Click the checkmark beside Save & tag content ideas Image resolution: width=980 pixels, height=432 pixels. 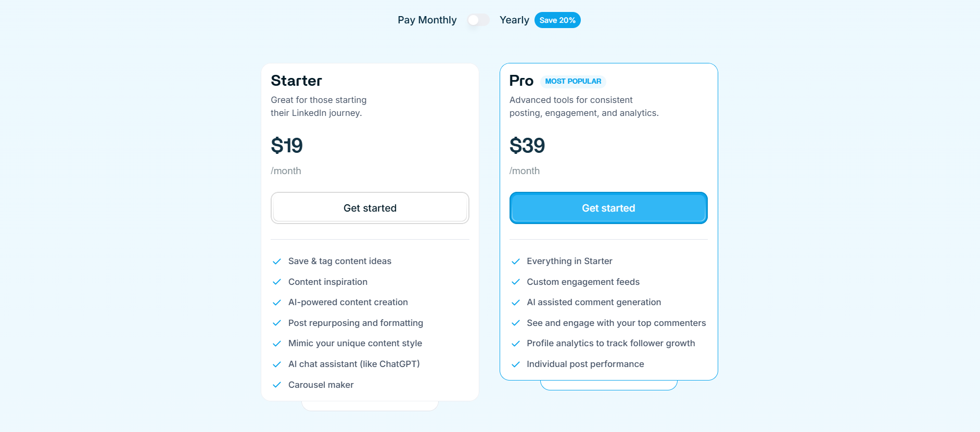click(x=277, y=261)
